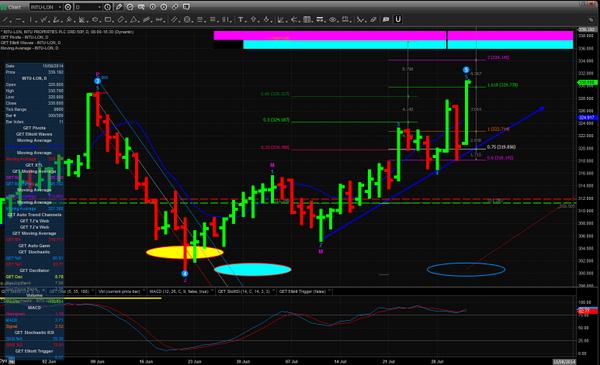Open dropdown arrow on GET Osc tab

pos(92,291)
